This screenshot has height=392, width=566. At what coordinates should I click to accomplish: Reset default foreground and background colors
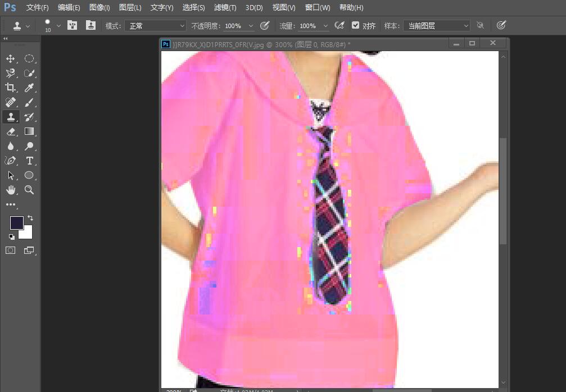pyautogui.click(x=12, y=237)
